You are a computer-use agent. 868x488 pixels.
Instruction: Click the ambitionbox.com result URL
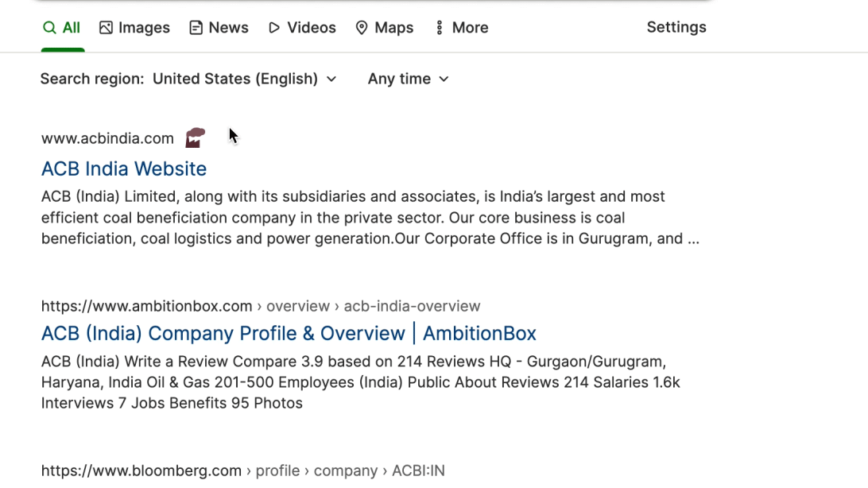(261, 306)
